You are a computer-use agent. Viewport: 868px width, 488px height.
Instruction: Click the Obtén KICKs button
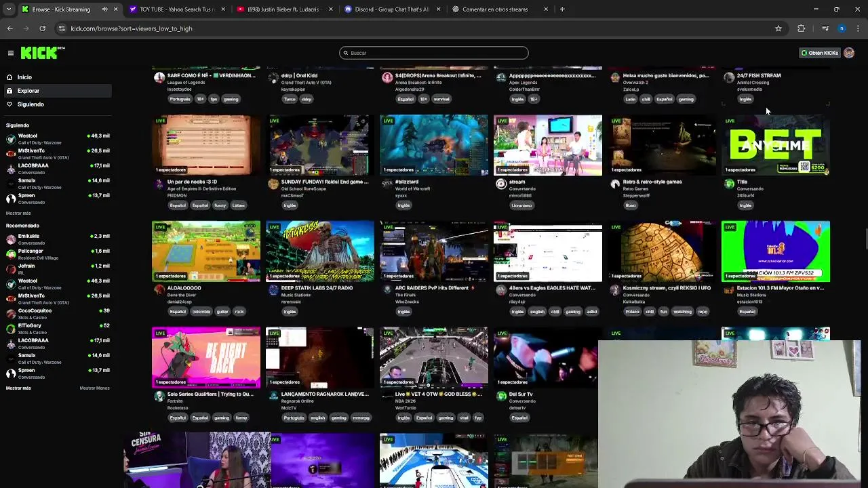click(x=820, y=53)
